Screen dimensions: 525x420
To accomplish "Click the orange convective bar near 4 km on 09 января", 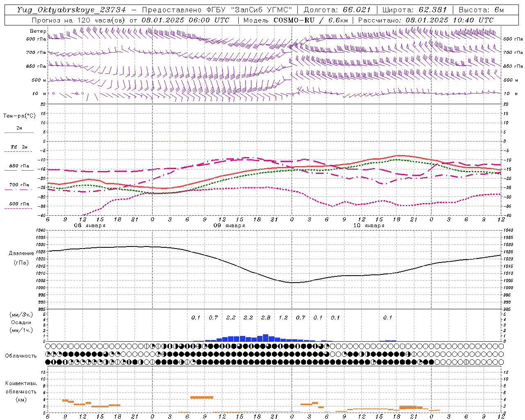I will pyautogui.click(x=202, y=397).
